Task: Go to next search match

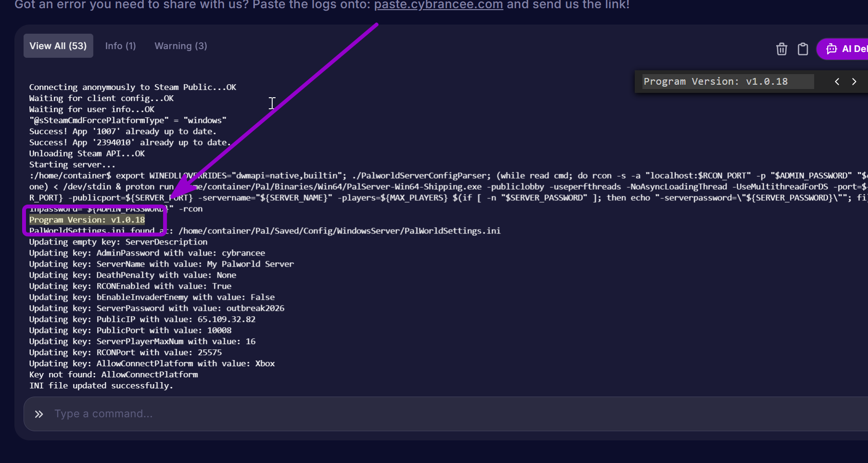Action: (x=854, y=82)
